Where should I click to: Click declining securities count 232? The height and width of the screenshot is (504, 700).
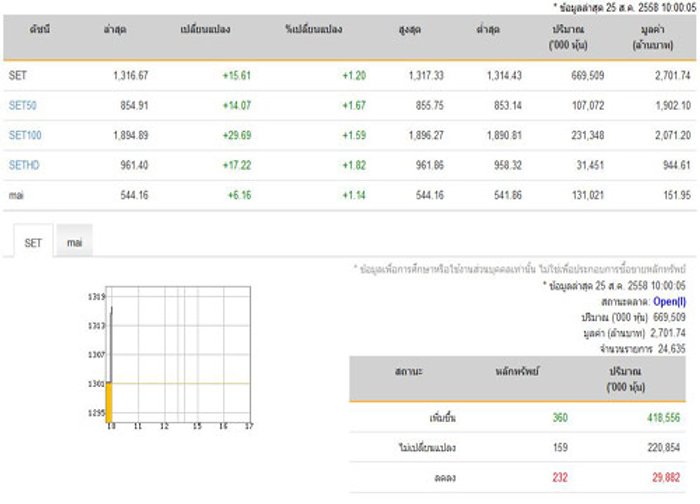pyautogui.click(x=560, y=478)
